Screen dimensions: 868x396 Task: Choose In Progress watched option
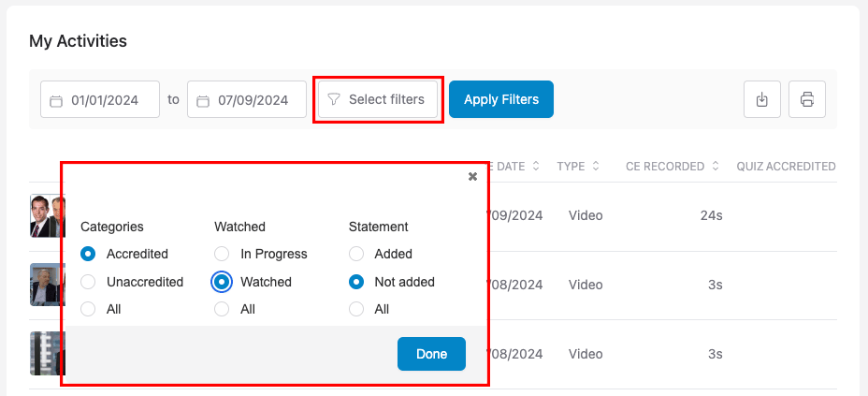pos(222,254)
